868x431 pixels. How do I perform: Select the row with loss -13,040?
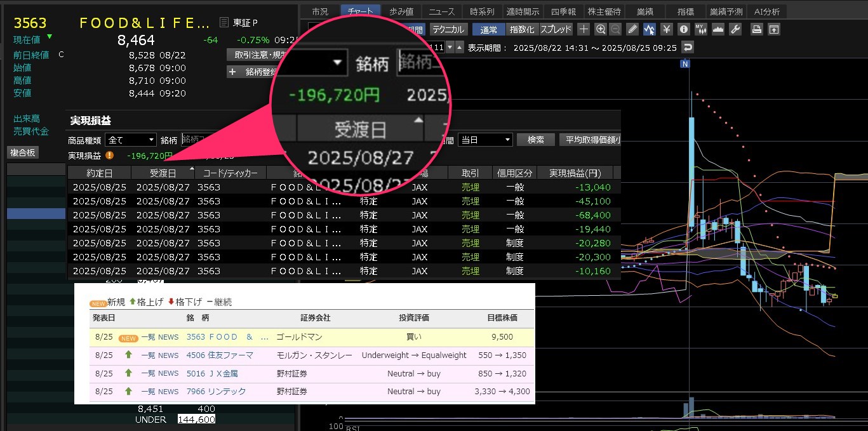344,187
